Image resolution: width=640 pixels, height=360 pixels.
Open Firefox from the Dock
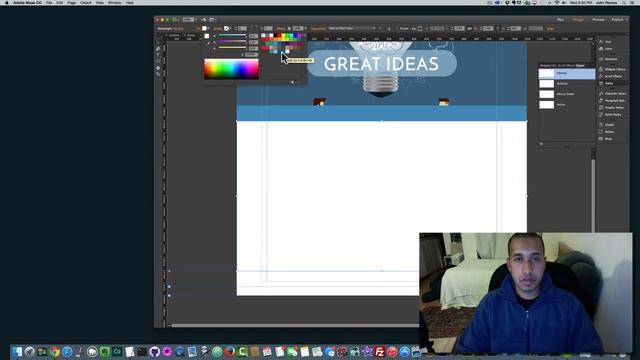[x=230, y=351]
